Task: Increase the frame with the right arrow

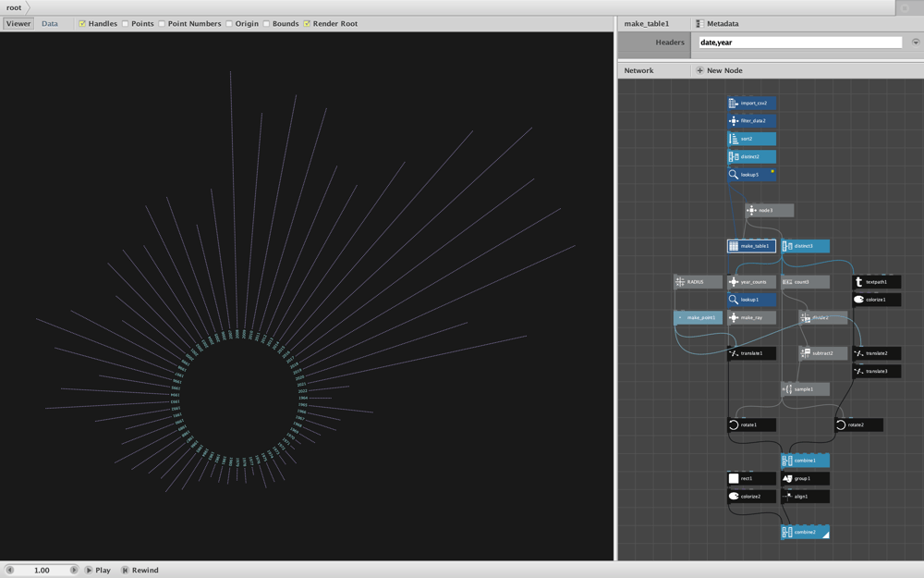Action: point(74,571)
